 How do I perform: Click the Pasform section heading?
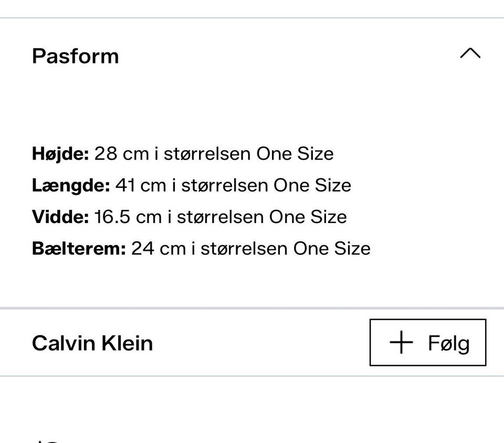point(76,56)
